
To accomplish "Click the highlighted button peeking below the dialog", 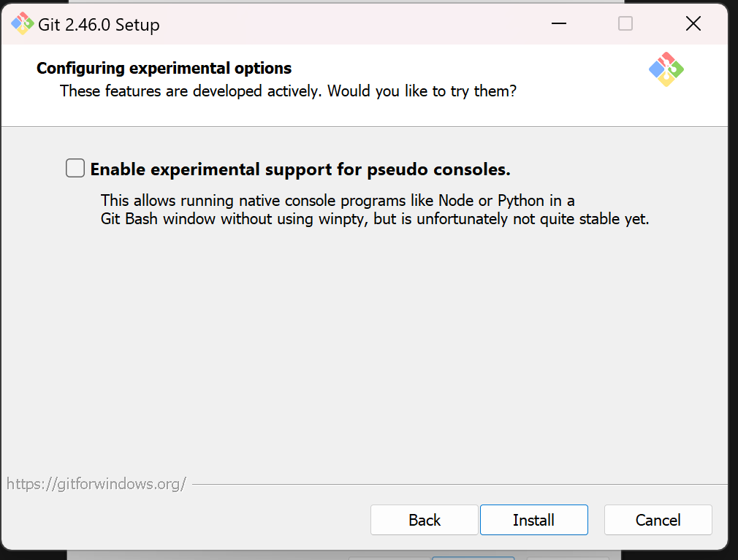I will pos(473,558).
